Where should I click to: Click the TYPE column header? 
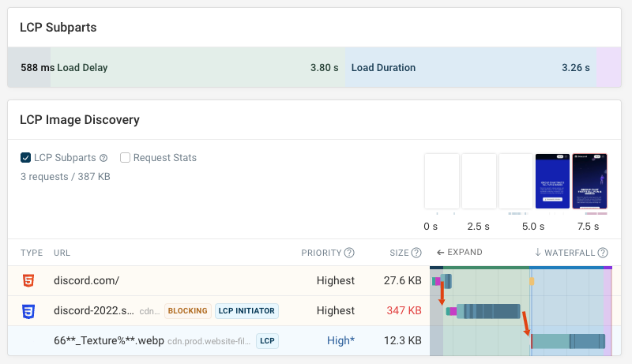32,253
